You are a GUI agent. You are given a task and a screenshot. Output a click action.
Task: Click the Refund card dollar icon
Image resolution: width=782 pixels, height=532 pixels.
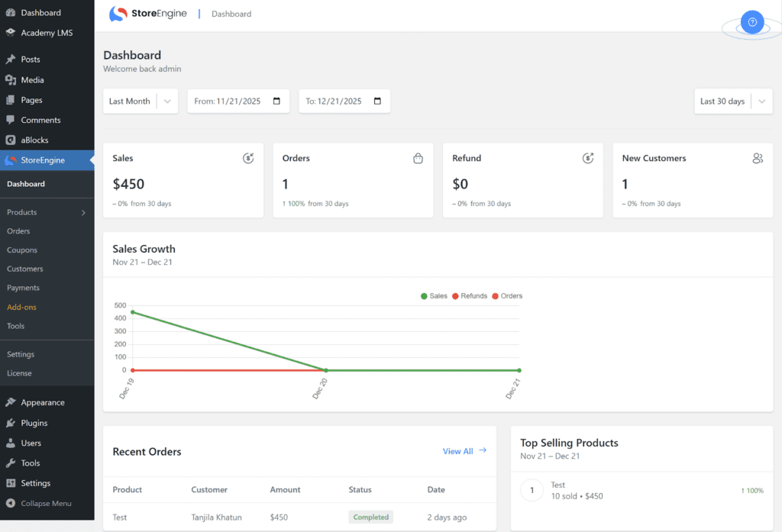(x=588, y=159)
